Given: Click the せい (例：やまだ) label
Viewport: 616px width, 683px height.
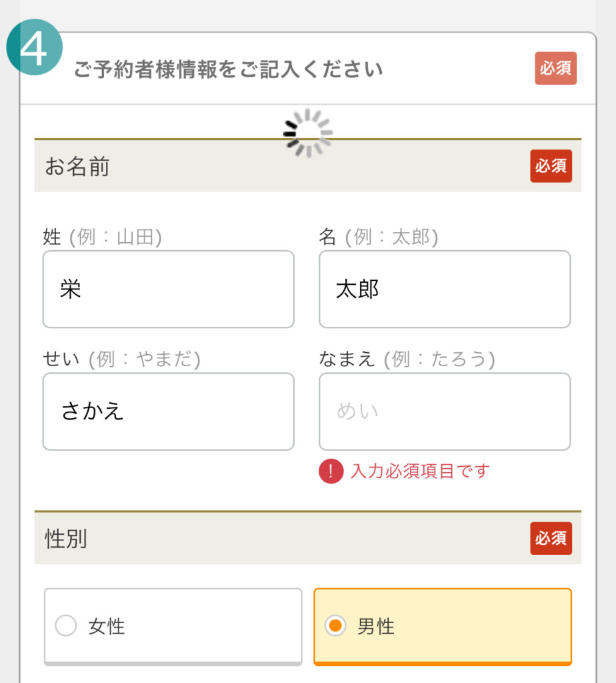Looking at the screenshot, I should 121,360.
